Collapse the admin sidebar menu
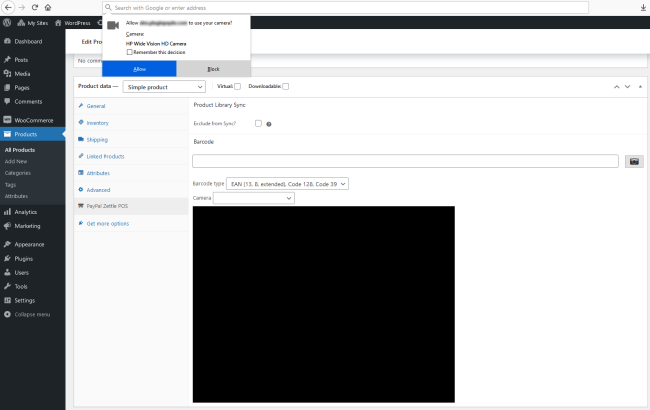The height and width of the screenshot is (410, 650). point(32,314)
